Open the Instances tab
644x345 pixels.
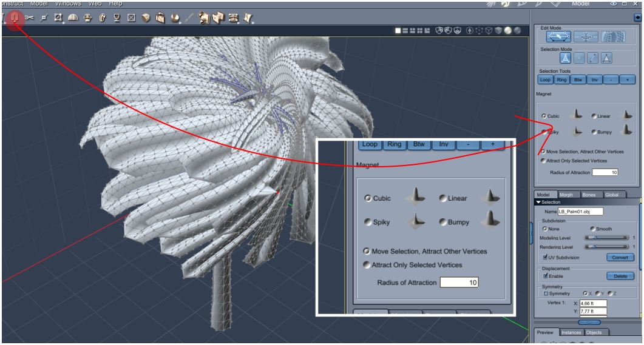click(x=571, y=332)
